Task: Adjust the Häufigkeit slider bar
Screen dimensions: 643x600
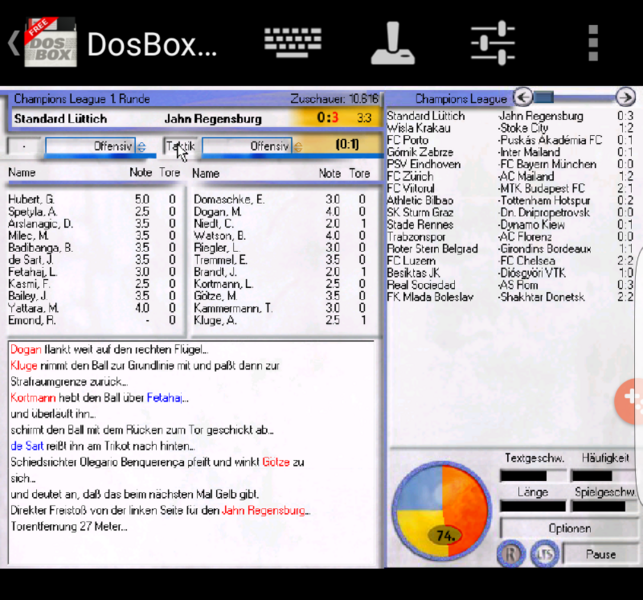Action: point(603,476)
